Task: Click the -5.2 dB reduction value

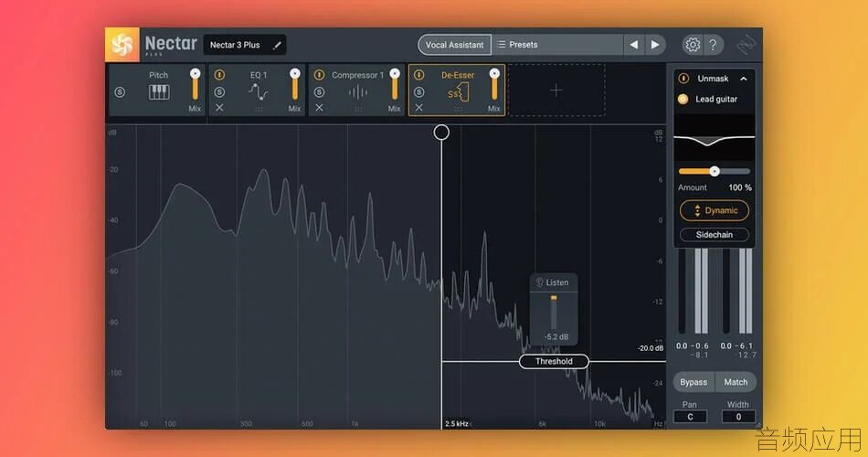Action: click(x=556, y=336)
